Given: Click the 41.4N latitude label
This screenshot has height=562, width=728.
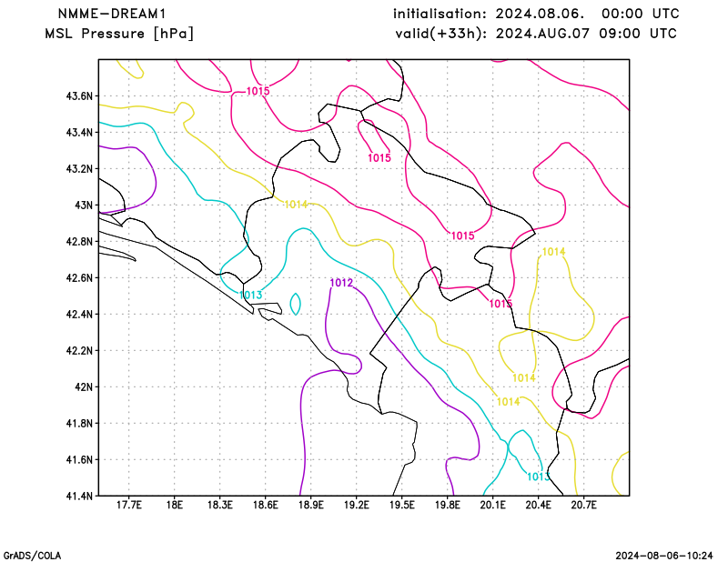Looking at the screenshot, I should tap(79, 497).
